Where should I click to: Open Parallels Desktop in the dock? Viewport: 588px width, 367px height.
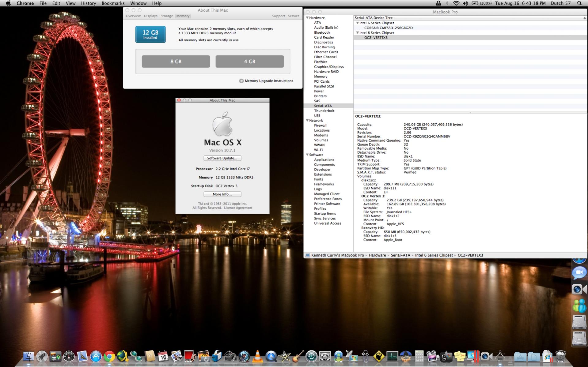pyautogui.click(x=473, y=357)
